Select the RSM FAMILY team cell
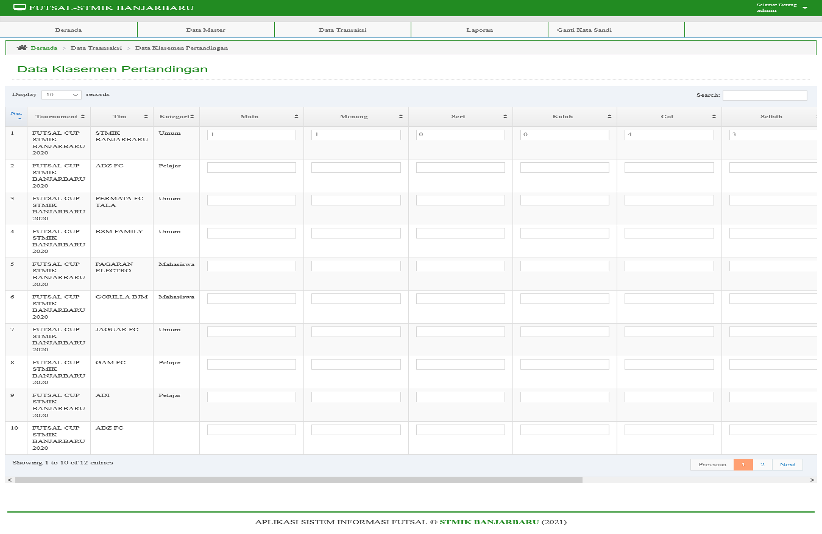The image size is (822, 534). click(122, 241)
